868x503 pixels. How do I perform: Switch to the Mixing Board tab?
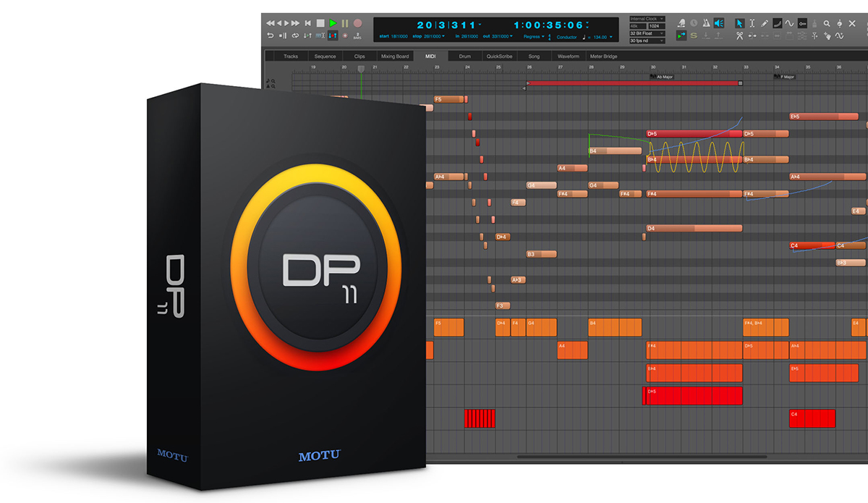(x=395, y=56)
